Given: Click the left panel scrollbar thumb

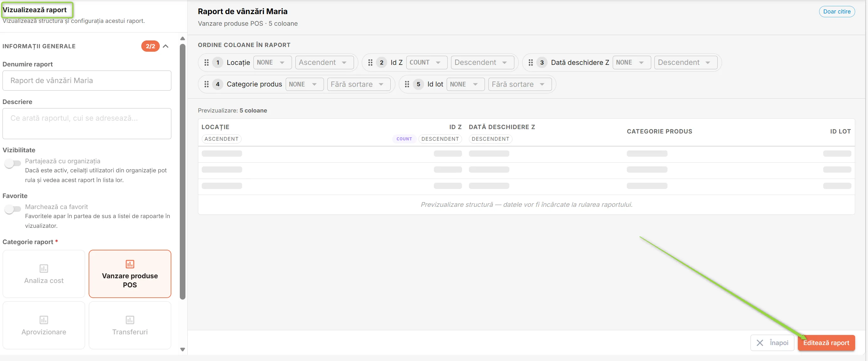Looking at the screenshot, I should [x=183, y=171].
